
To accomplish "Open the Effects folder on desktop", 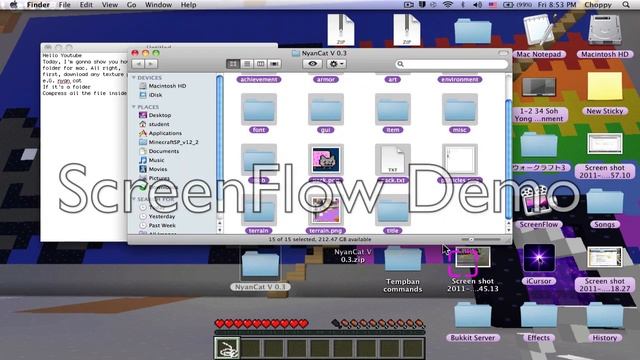I will click(538, 315).
